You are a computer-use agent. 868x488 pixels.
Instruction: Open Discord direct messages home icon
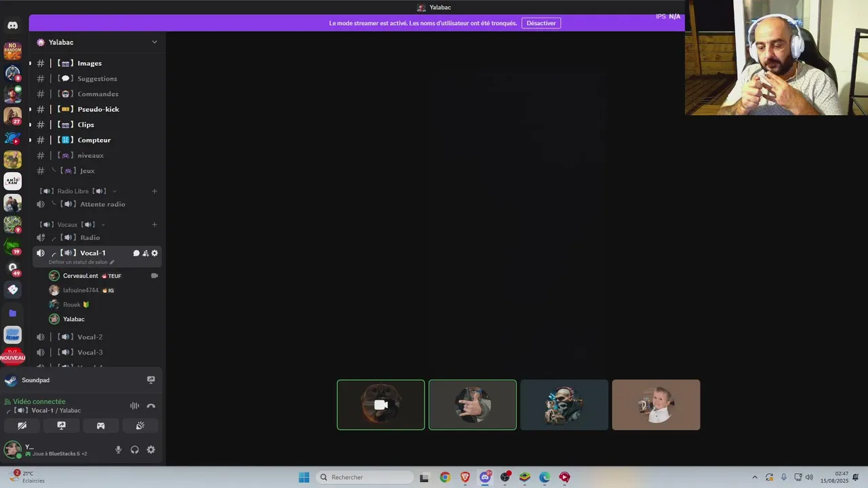point(12,26)
